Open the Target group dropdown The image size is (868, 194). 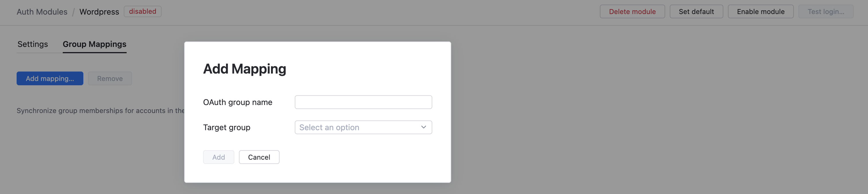pyautogui.click(x=363, y=127)
